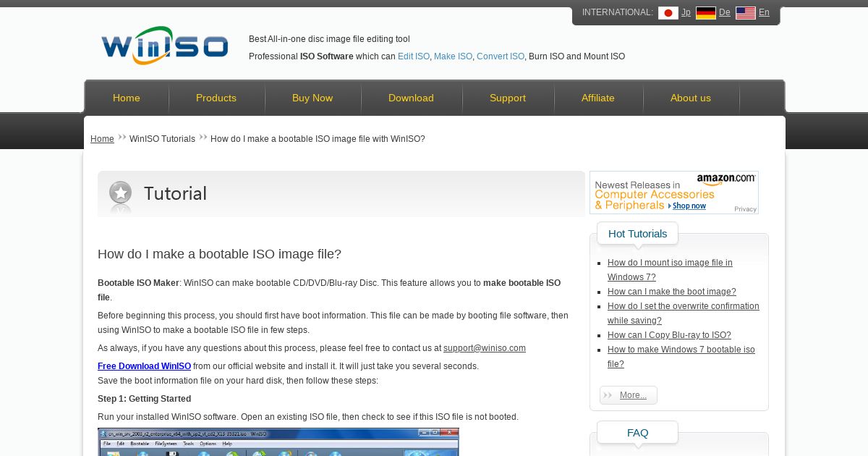Select the US flag icon
Screen dimensions: 868x456
pos(746,13)
